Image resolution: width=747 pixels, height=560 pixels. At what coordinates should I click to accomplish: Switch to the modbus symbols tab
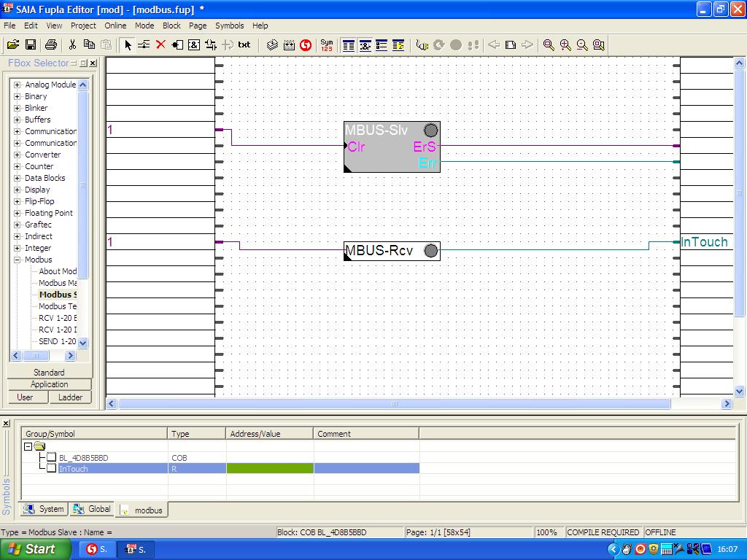(142, 510)
